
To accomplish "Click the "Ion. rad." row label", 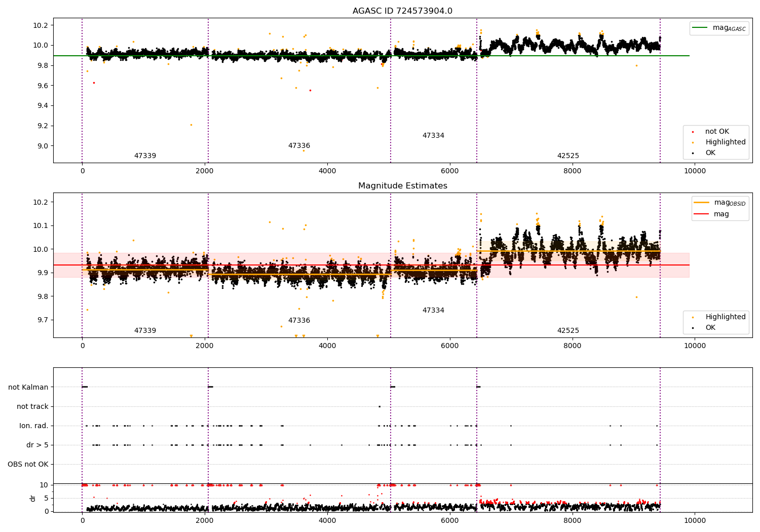I will click(34, 426).
